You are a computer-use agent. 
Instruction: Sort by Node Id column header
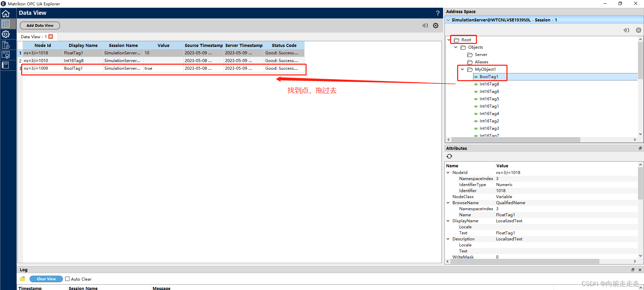point(43,45)
